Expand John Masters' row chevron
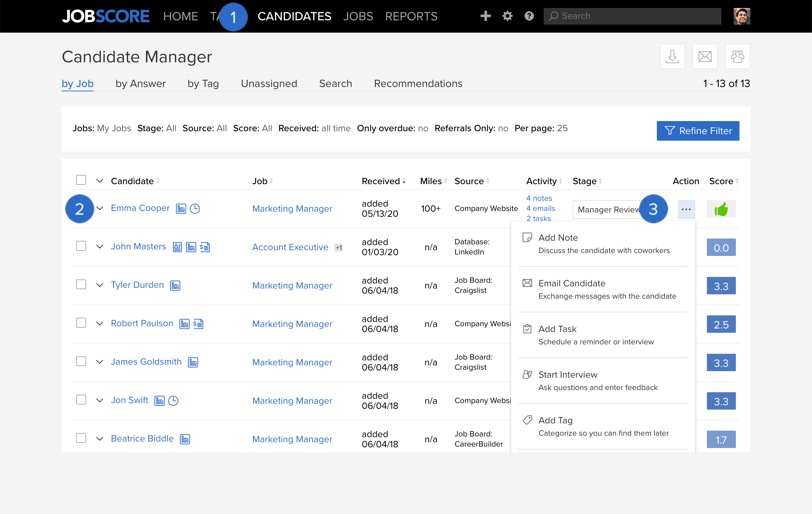The height and width of the screenshot is (514, 812). click(x=100, y=247)
